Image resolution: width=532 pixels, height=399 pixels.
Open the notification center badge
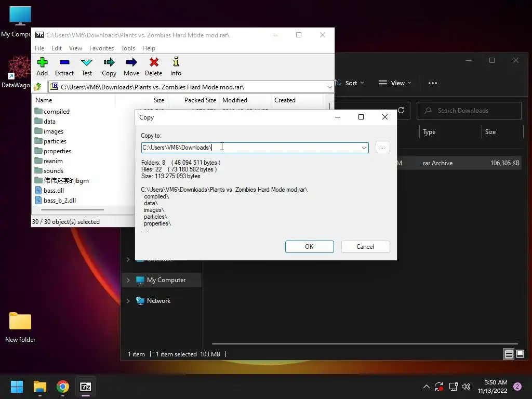(x=517, y=387)
